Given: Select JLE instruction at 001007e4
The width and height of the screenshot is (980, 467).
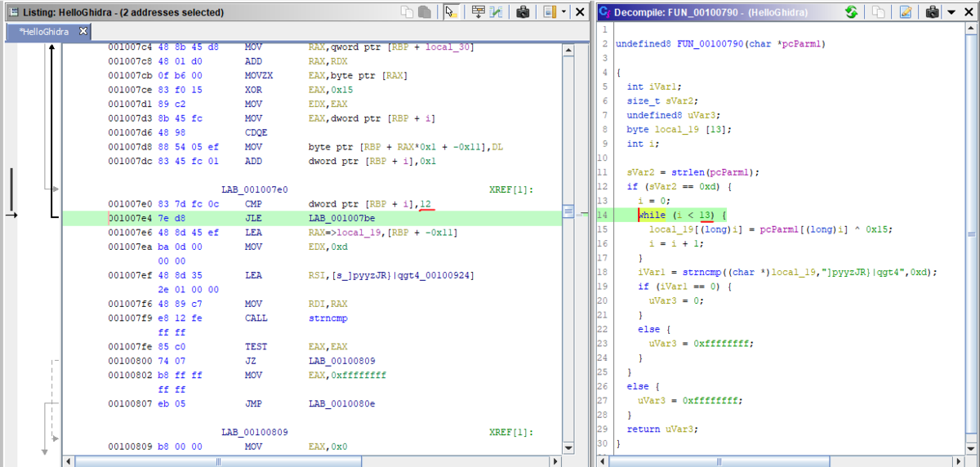Looking at the screenshot, I should pos(313,218).
